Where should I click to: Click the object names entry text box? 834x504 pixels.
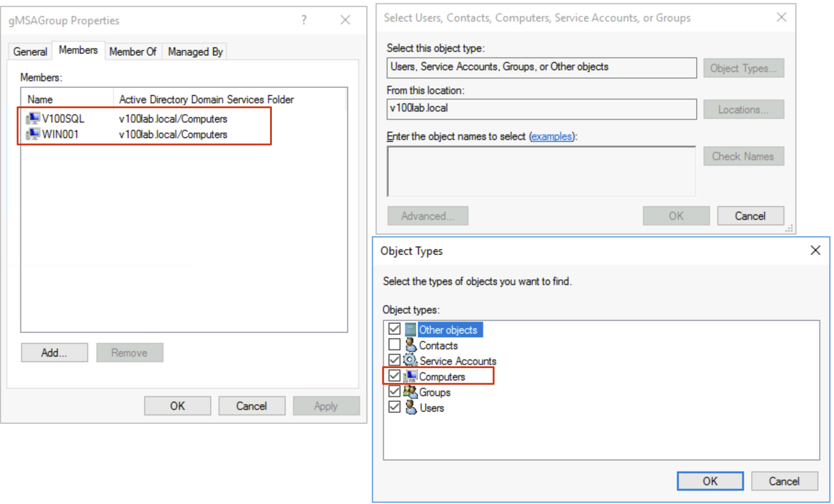541,171
